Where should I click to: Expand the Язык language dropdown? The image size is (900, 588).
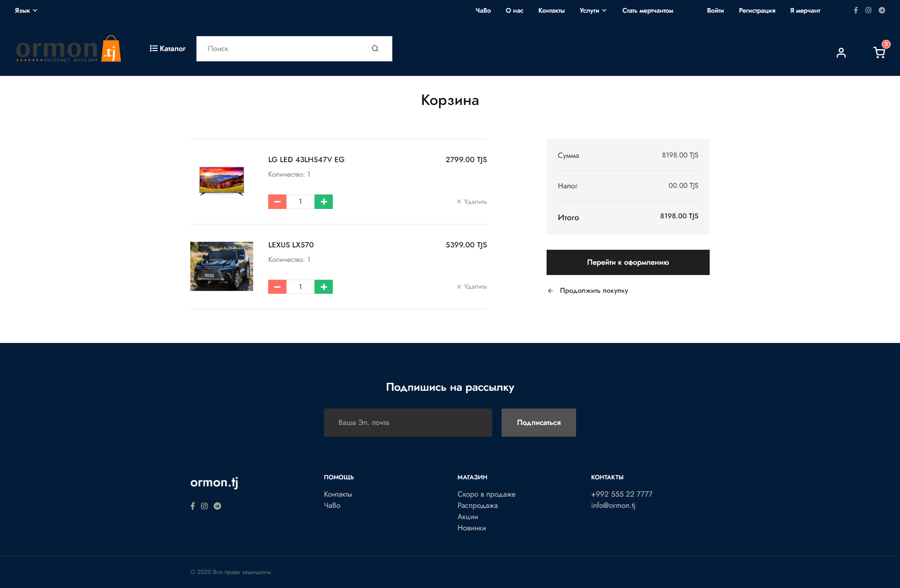click(26, 10)
